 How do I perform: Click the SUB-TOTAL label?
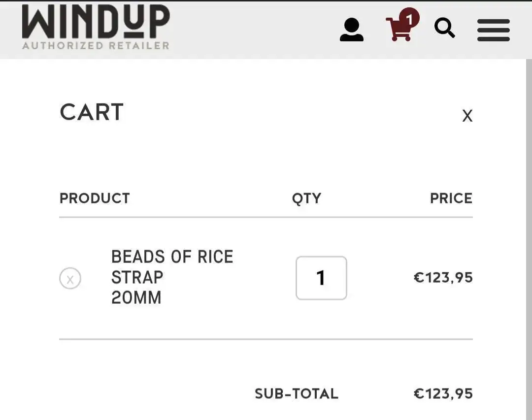[296, 394]
